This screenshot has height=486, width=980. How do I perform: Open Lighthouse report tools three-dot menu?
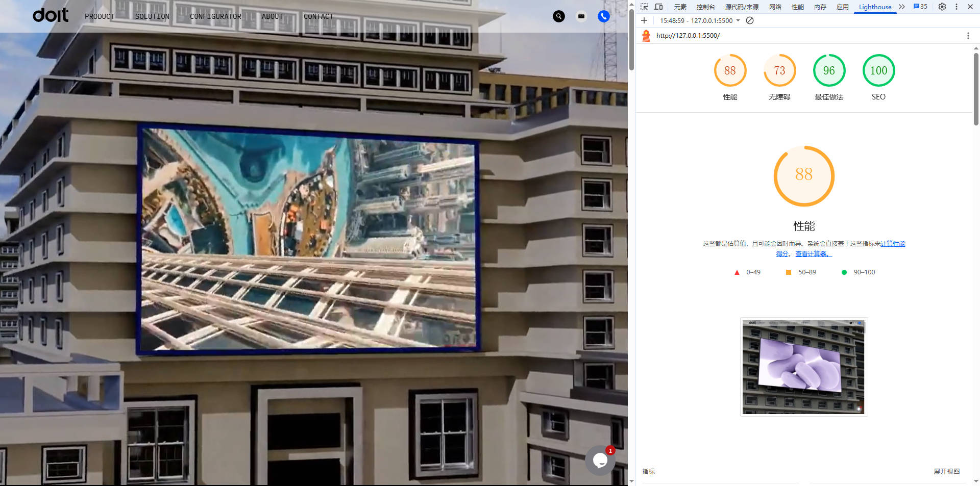click(x=968, y=36)
